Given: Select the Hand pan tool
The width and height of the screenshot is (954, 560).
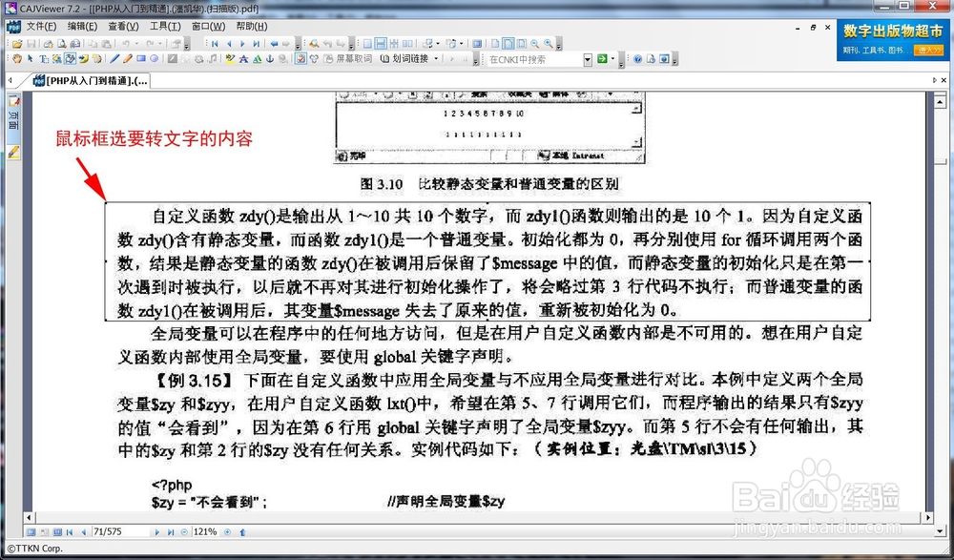Looking at the screenshot, I should pos(17,58).
